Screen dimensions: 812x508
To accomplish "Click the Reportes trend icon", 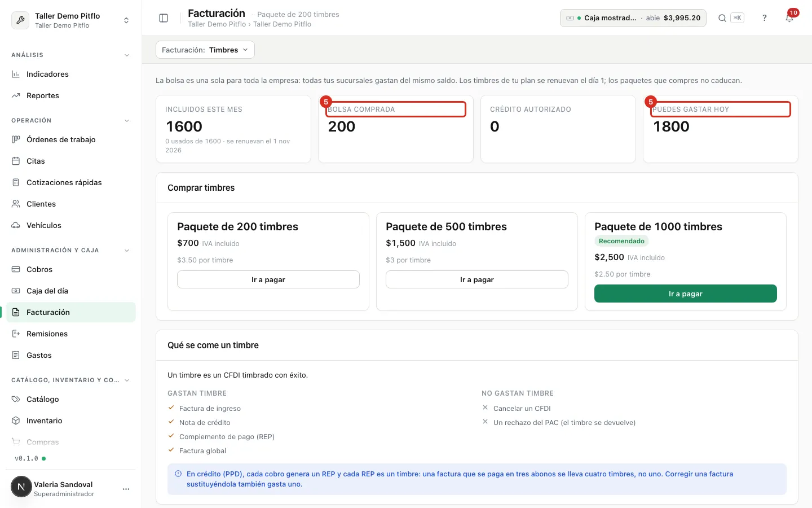I will click(16, 95).
